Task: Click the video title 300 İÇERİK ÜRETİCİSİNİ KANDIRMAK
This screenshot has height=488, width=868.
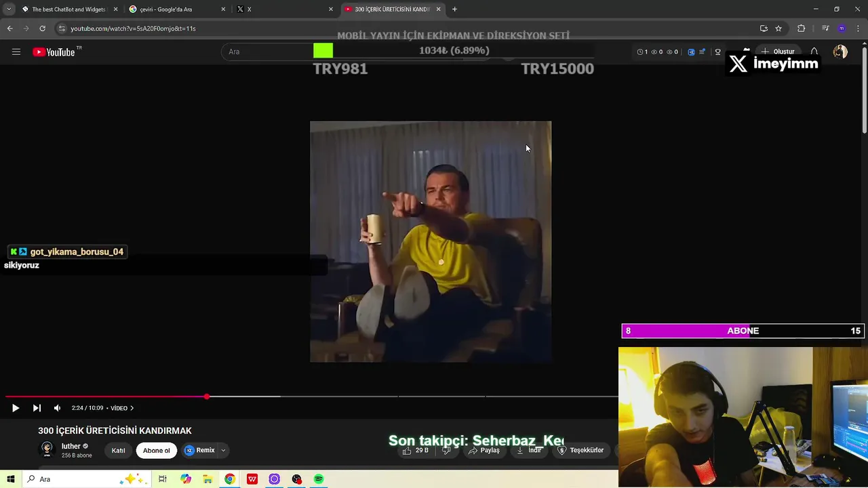Action: pos(115,430)
